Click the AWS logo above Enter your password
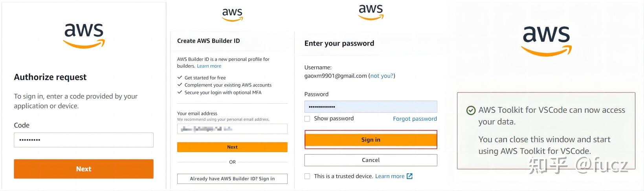 pyautogui.click(x=371, y=12)
